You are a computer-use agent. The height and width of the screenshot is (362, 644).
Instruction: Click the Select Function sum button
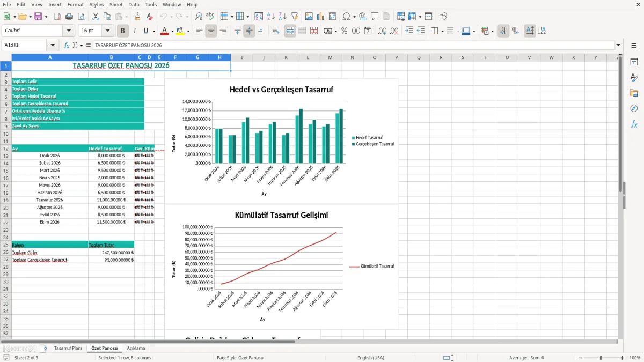click(75, 45)
